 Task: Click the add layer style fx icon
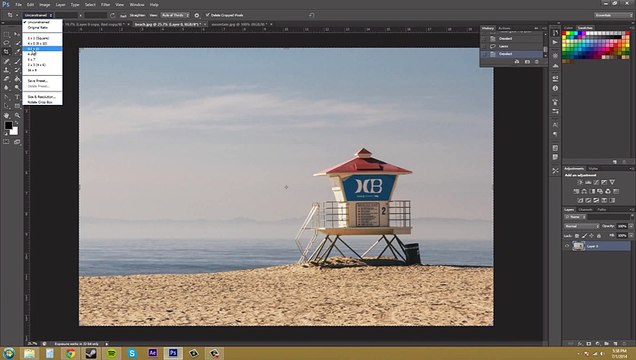coord(580,343)
